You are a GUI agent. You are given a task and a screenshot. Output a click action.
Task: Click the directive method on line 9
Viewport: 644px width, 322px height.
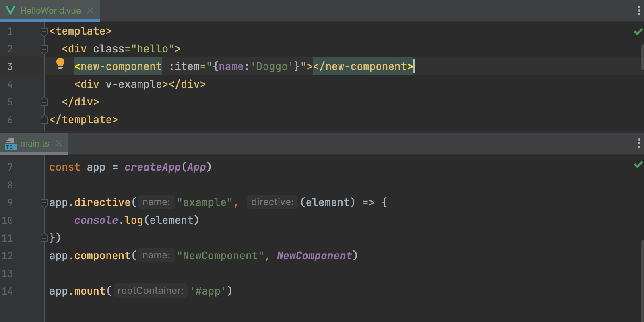coord(102,202)
